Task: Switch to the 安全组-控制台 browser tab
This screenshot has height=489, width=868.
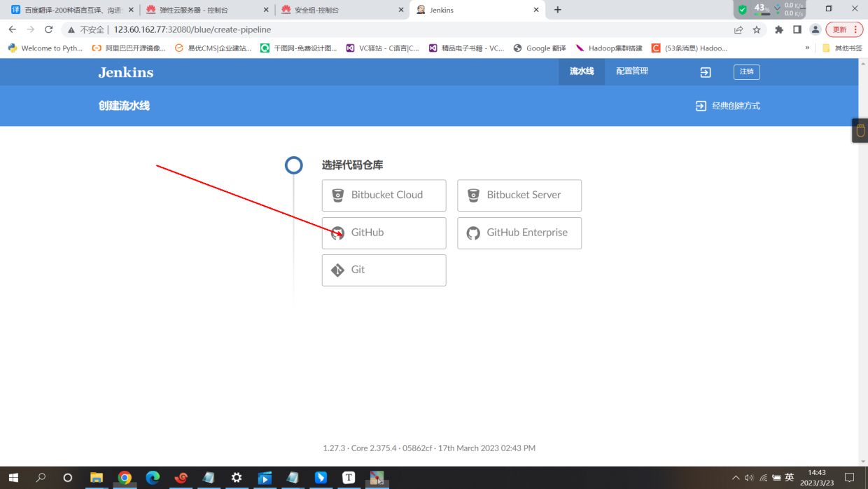Action: 342,10
